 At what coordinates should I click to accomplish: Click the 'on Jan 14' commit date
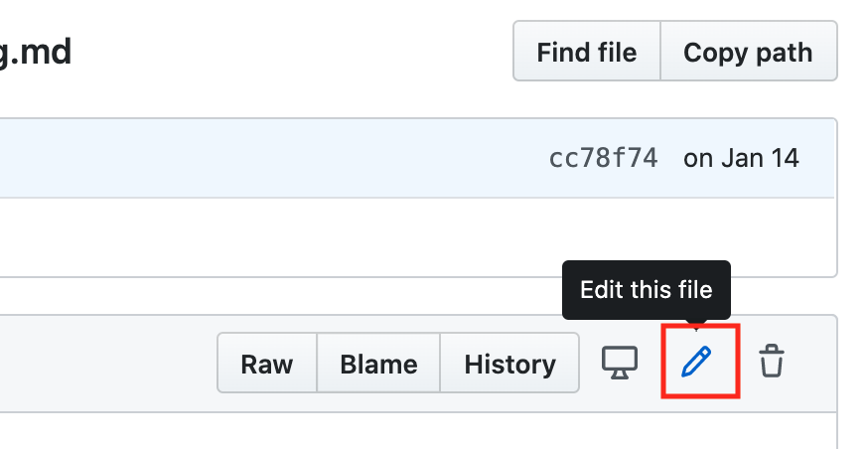click(x=741, y=158)
